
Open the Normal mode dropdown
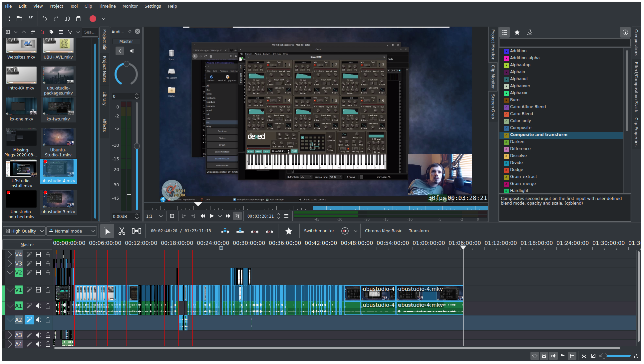pos(72,231)
